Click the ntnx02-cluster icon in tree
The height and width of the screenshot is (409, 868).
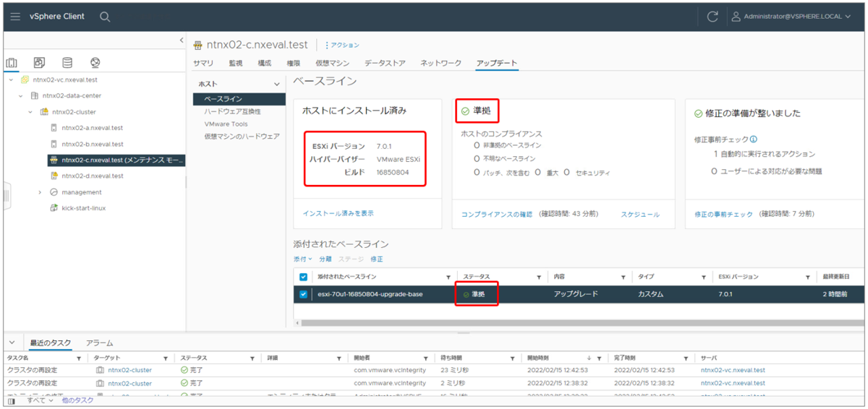coord(43,112)
